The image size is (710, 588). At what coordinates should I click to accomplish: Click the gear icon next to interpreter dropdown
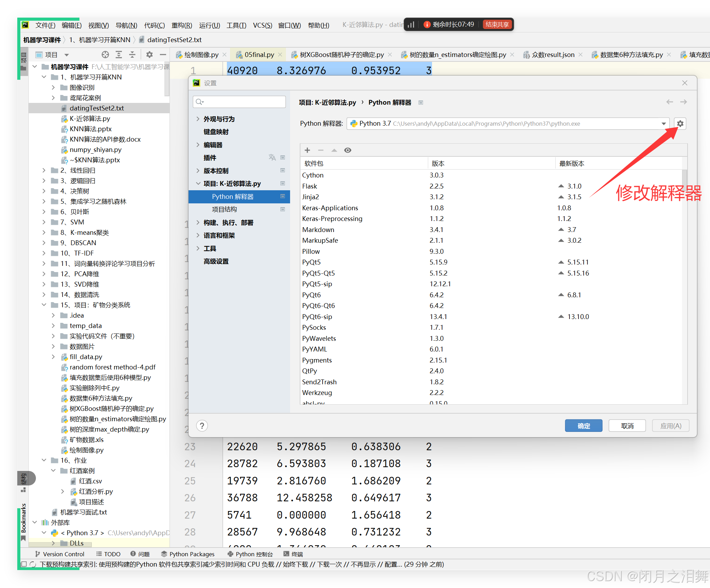[680, 124]
